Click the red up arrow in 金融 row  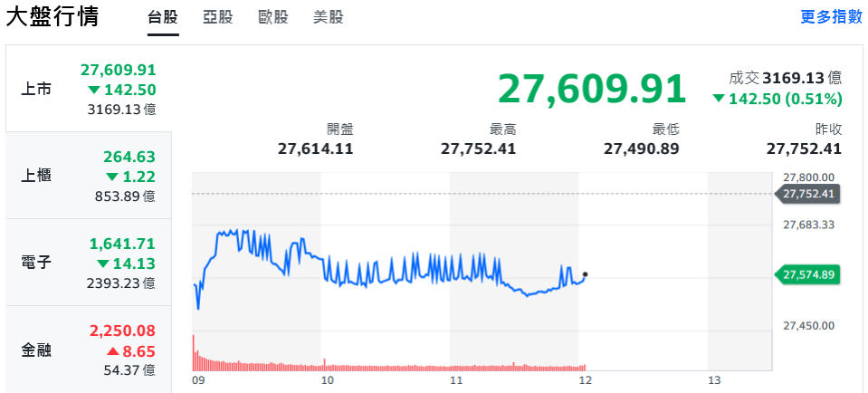[112, 350]
